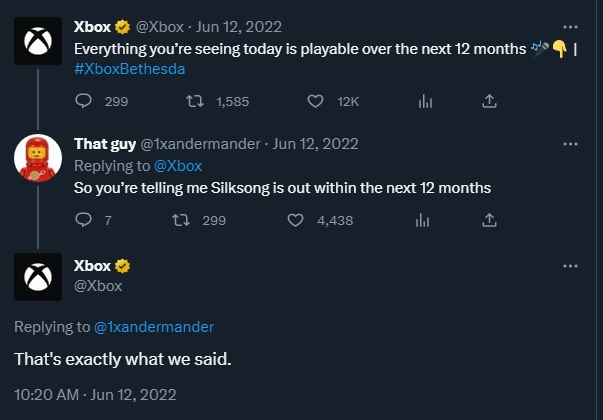This screenshot has width=603, height=420.
Task: Like the Xbox tweet with 12K likes
Action: click(315, 101)
